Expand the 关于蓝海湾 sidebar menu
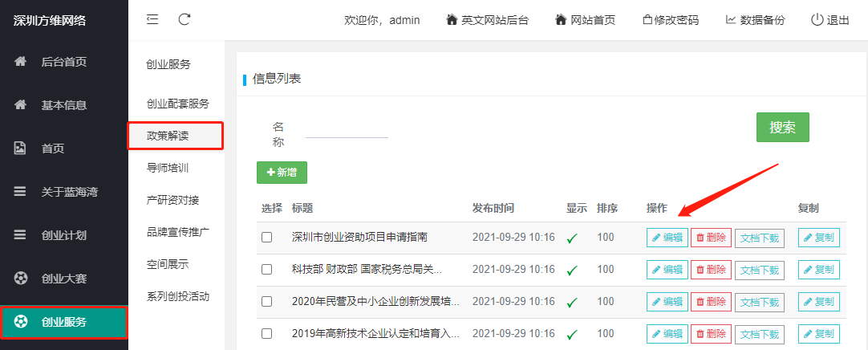 click(64, 192)
